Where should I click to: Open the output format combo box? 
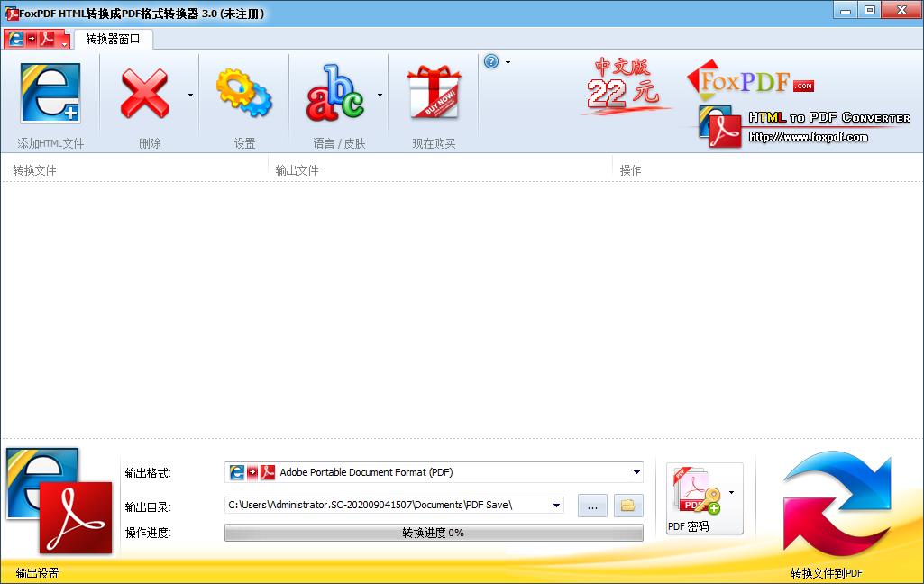point(434,472)
